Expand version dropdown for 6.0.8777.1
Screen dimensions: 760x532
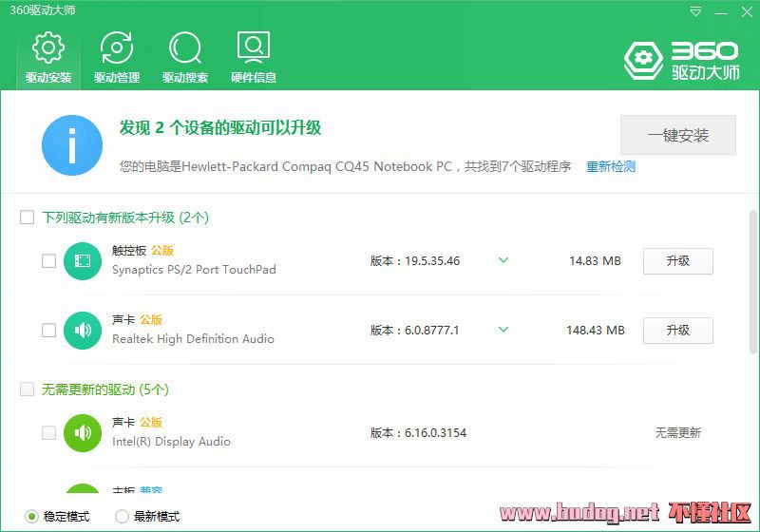[x=503, y=330]
